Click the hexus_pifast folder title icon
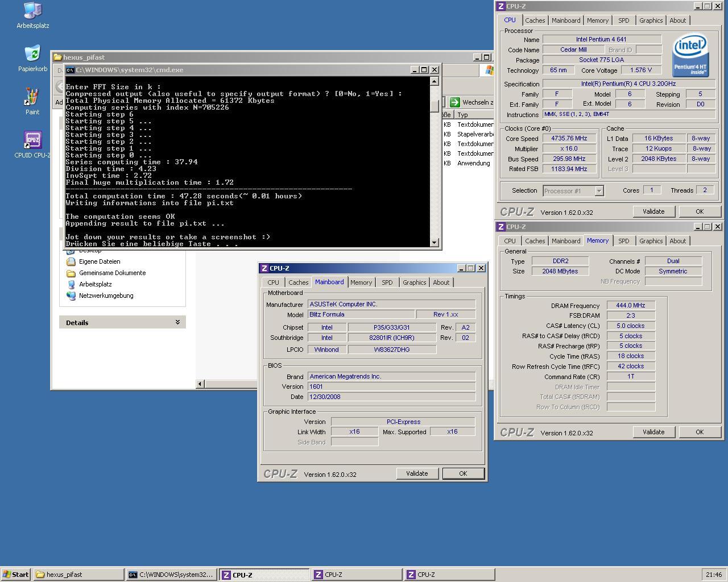 coord(57,57)
